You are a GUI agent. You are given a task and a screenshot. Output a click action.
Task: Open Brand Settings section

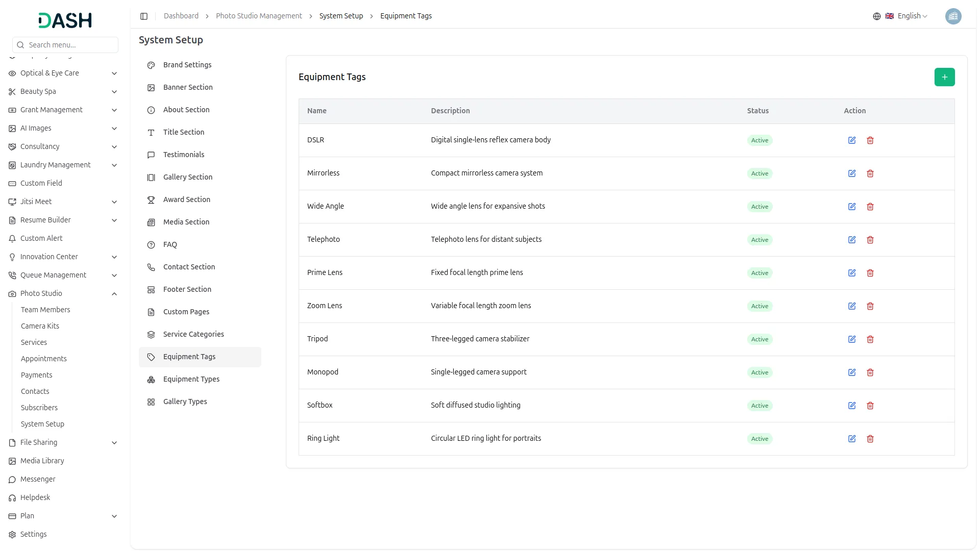click(x=200, y=65)
